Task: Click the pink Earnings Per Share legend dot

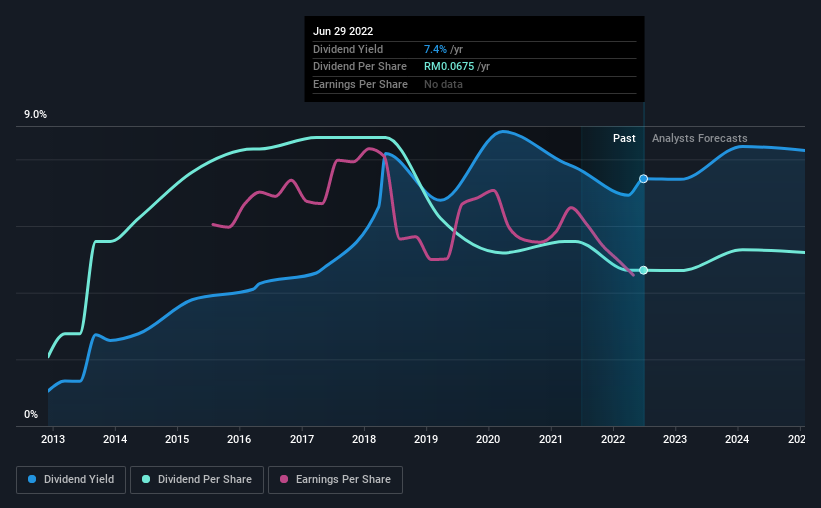Action: point(284,479)
